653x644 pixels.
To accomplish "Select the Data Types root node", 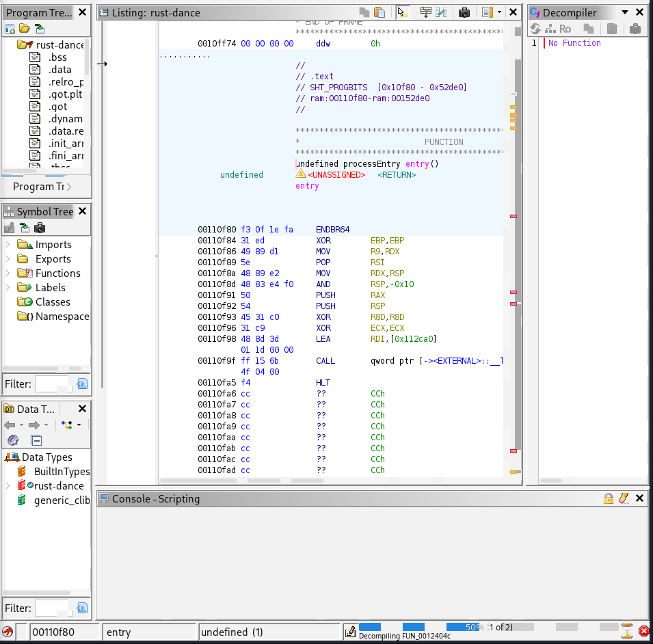I will click(x=47, y=457).
